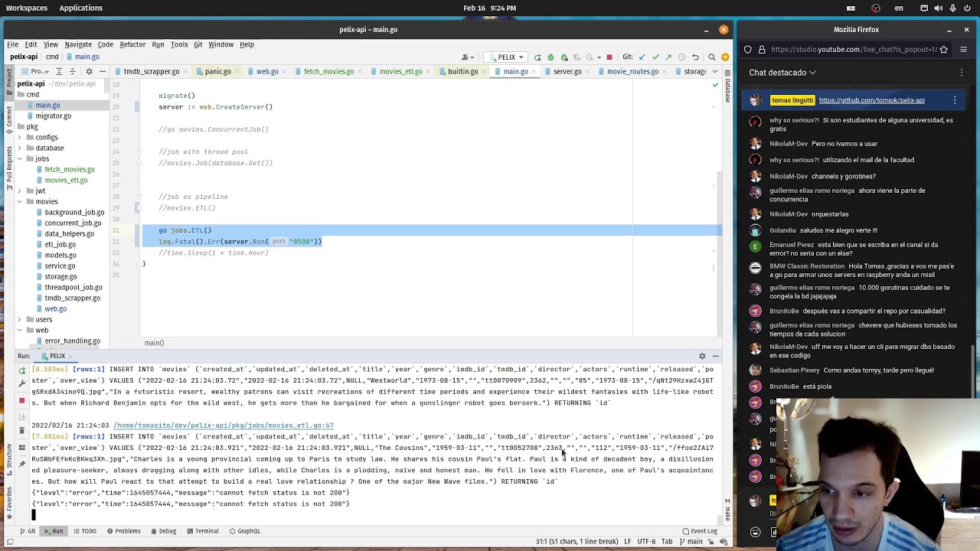This screenshot has height=551, width=980.
Task: Collapse the jobs folder
Action: coord(19,158)
